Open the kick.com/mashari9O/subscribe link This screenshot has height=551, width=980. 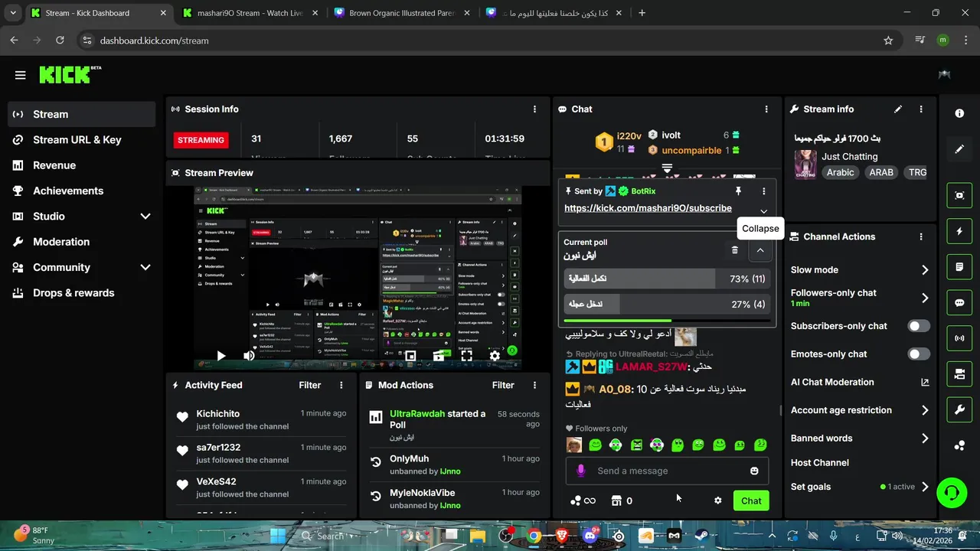click(x=648, y=208)
